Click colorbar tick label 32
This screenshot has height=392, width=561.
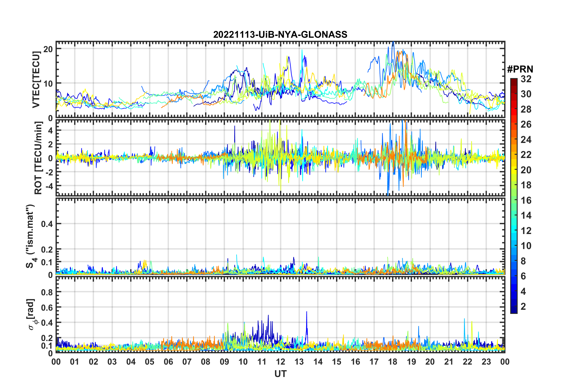pos(526,79)
